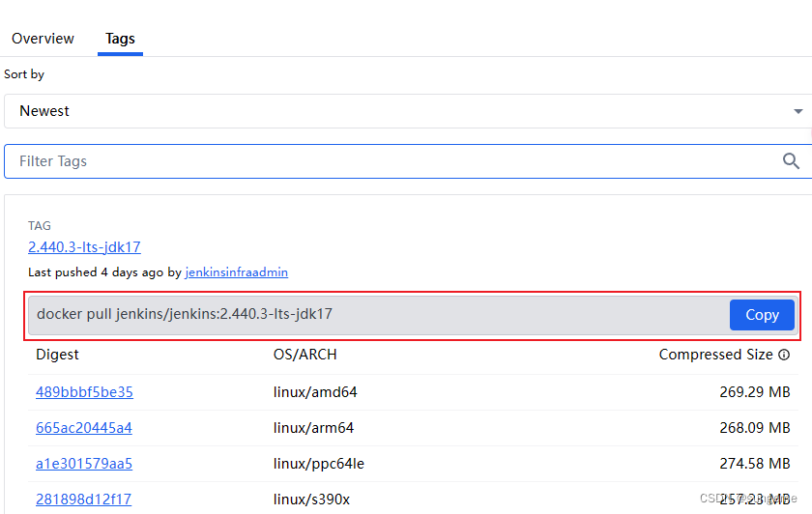
Task: Open digest 281898d12f17 for linux/s390x
Action: click(83, 500)
